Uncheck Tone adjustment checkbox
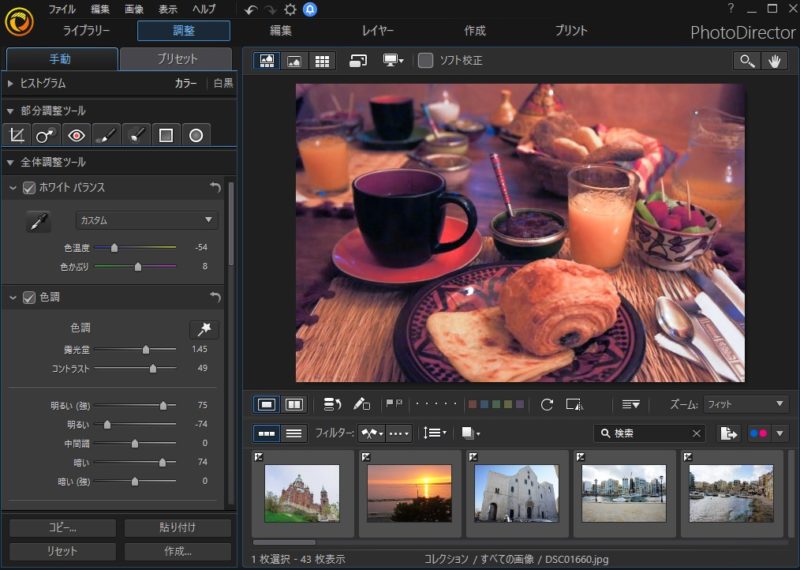This screenshot has width=800, height=570. [x=29, y=298]
